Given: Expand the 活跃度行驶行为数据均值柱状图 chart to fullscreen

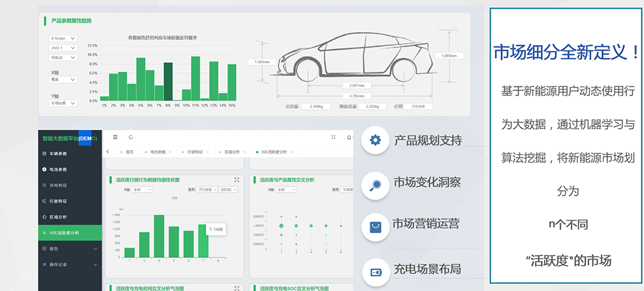Looking at the screenshot, I should coord(237,180).
